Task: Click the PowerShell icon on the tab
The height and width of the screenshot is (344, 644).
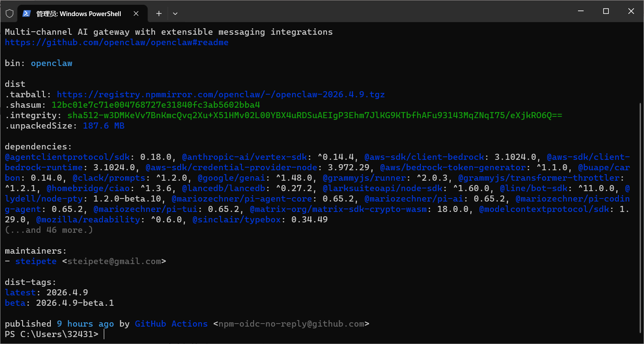Action: pos(27,13)
